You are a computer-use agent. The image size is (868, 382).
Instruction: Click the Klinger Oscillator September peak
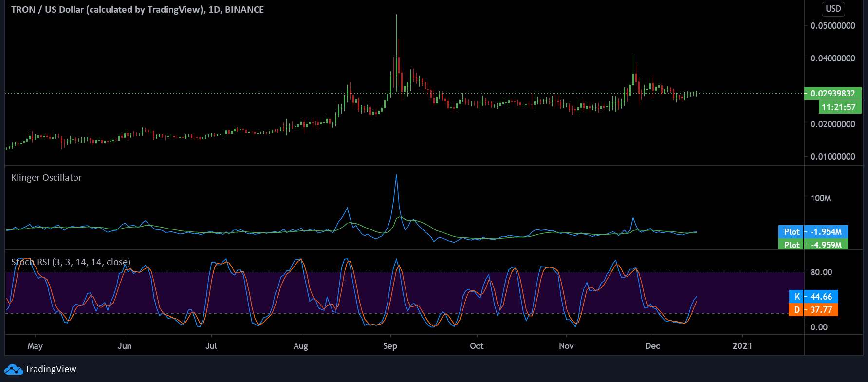396,175
